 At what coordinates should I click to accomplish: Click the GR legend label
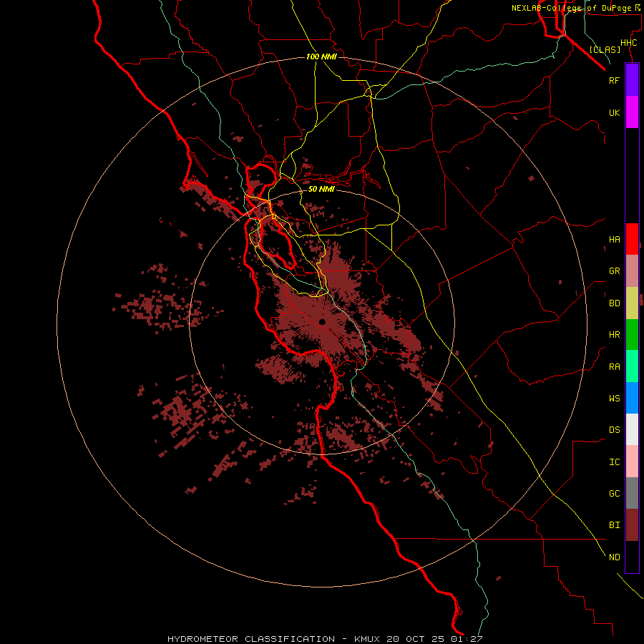(614, 271)
